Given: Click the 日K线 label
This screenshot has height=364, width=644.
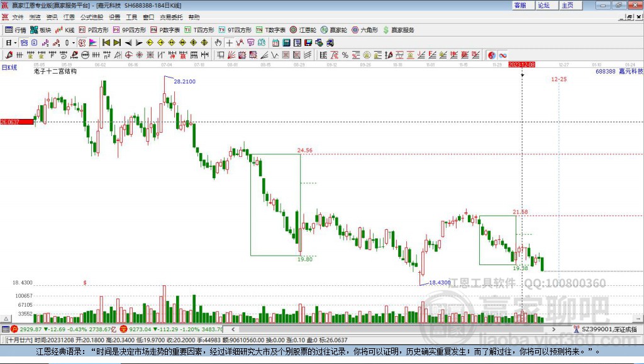Looking at the screenshot, I should (9, 67).
